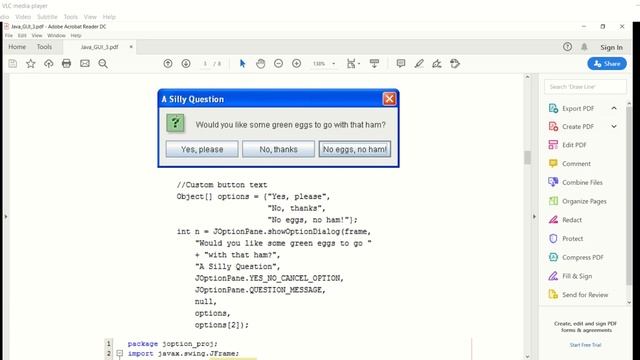Bookmark the file with the star icon

pos(31,64)
